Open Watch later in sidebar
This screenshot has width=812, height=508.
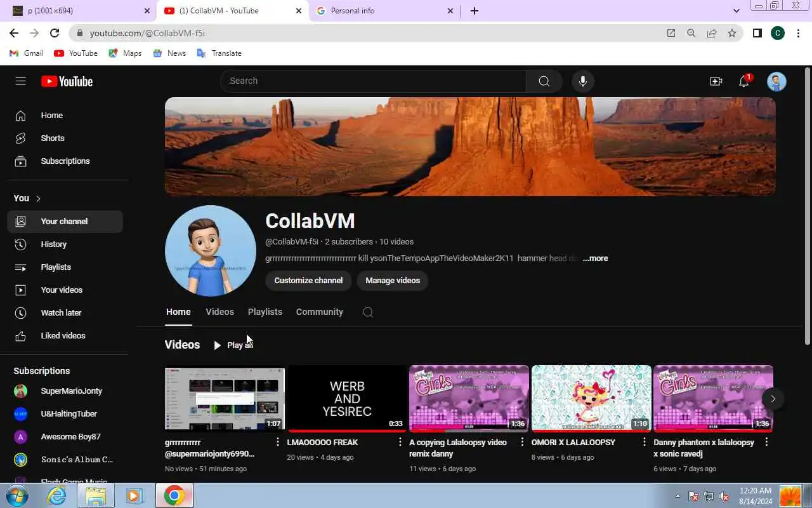click(65, 313)
